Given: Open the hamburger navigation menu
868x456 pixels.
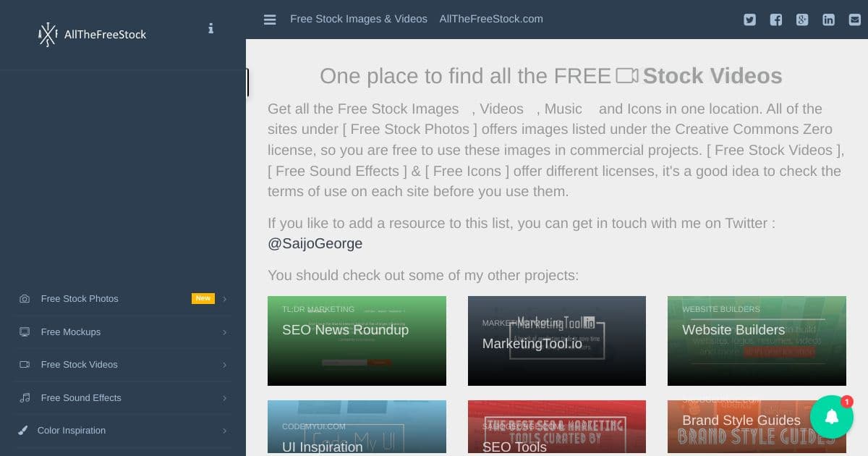Looking at the screenshot, I should tap(270, 20).
